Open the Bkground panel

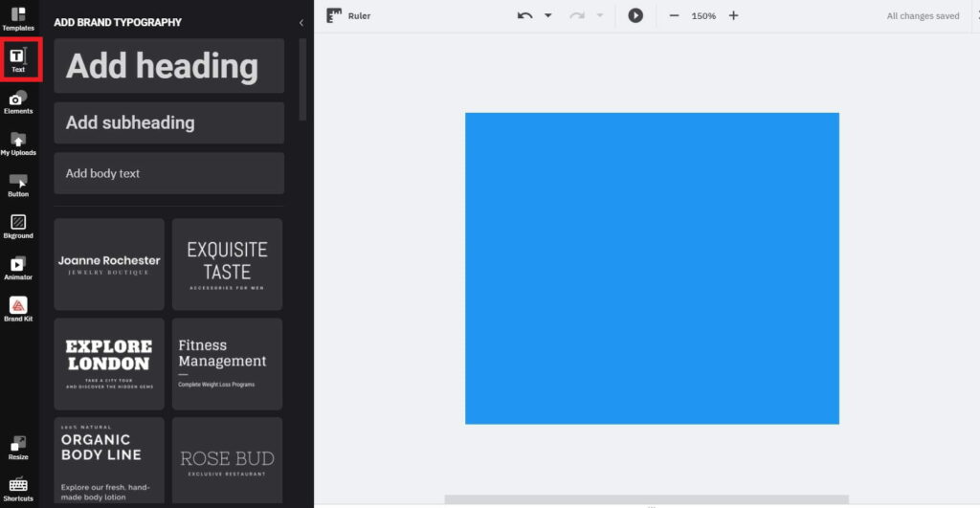tap(18, 226)
